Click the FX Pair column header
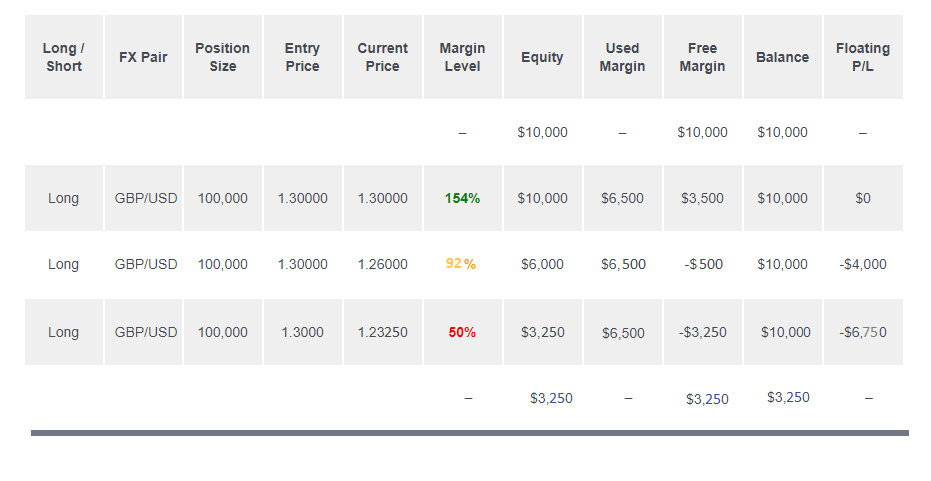Image resolution: width=931 pixels, height=481 pixels. pos(143,57)
